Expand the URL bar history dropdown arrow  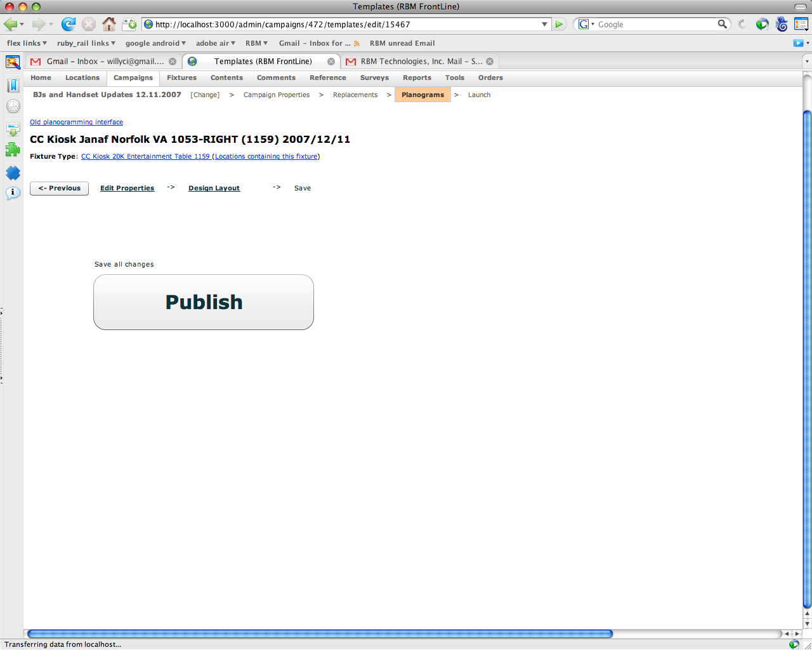[x=544, y=24]
